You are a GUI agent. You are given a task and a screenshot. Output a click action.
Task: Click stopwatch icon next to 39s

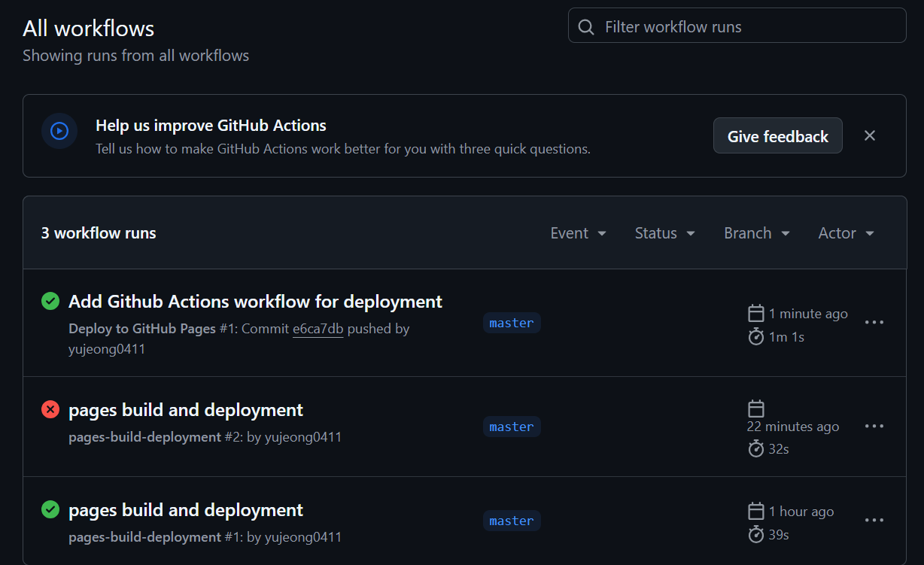pos(756,535)
